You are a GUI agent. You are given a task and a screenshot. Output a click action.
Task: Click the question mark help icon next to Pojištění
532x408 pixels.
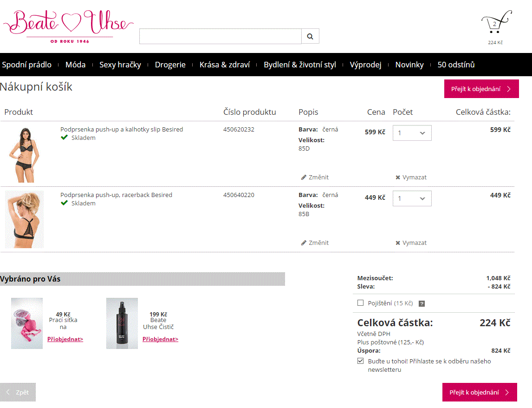pyautogui.click(x=422, y=304)
